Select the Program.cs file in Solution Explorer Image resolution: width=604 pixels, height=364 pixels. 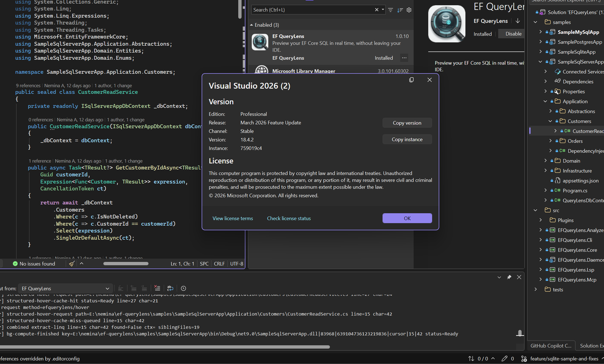pyautogui.click(x=575, y=190)
